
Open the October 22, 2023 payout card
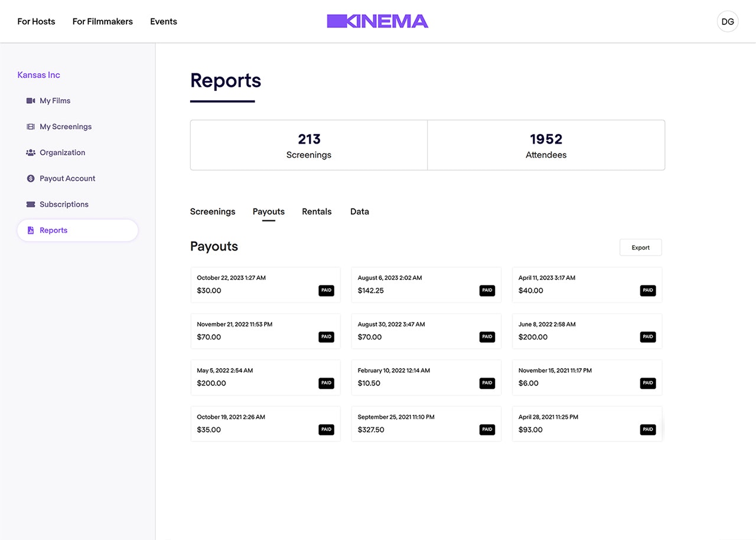266,285
